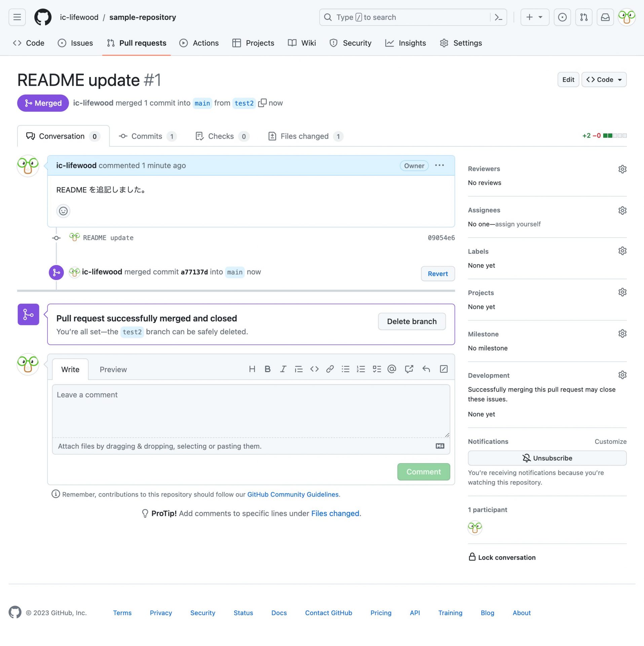Viewport: 644px width, 646px height.
Task: Open the comment options three-dot menu
Action: (439, 165)
